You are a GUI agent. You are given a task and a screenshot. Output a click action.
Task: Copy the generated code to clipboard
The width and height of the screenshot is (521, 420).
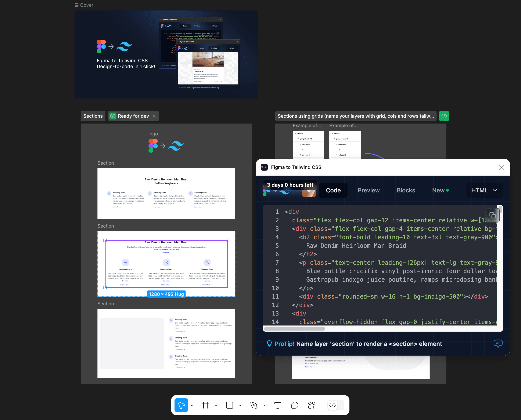492,215
